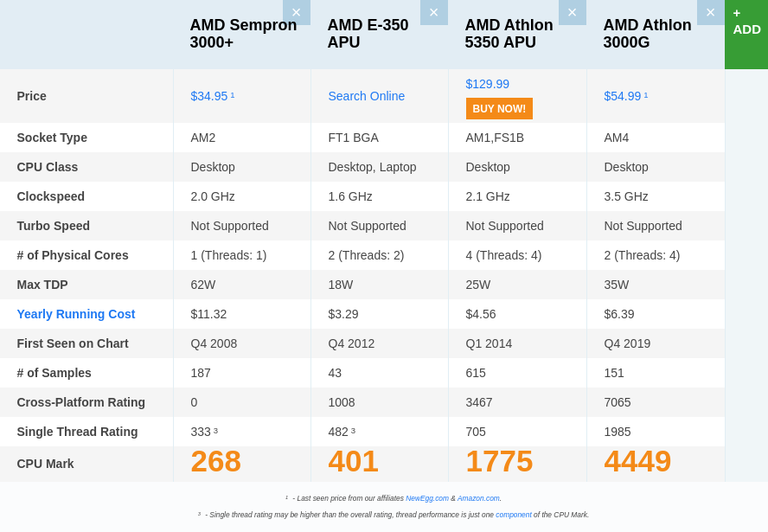Open the $129.99 price link
Image resolution: width=768 pixels, height=532 pixels.
487,84
